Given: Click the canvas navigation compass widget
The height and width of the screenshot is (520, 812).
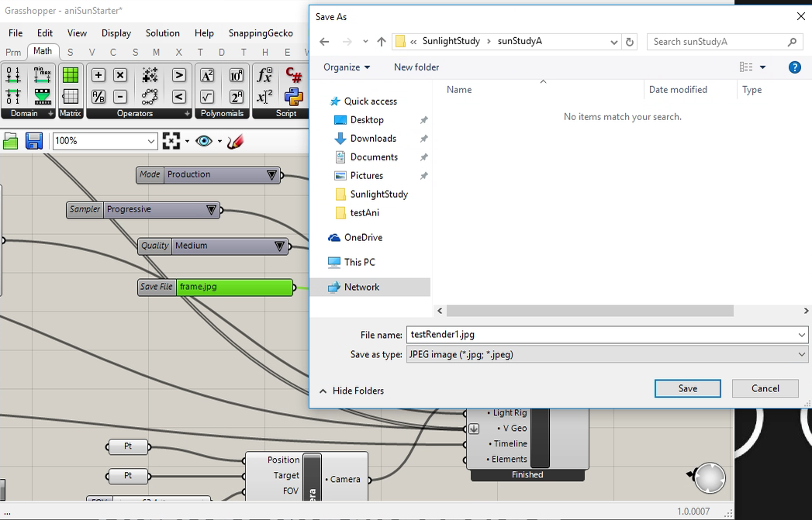Looking at the screenshot, I should point(710,478).
